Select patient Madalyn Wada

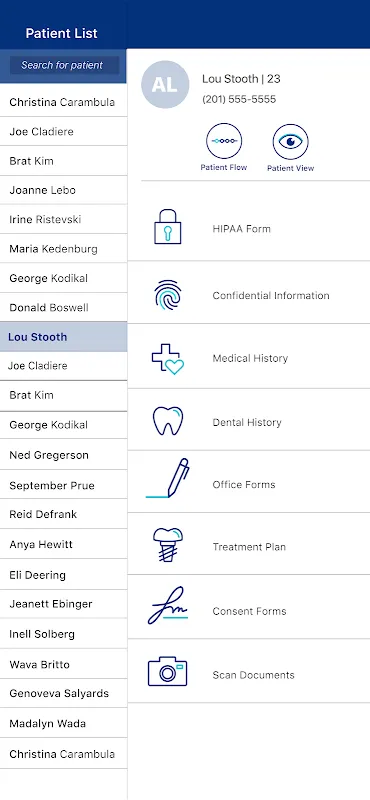coord(63,723)
